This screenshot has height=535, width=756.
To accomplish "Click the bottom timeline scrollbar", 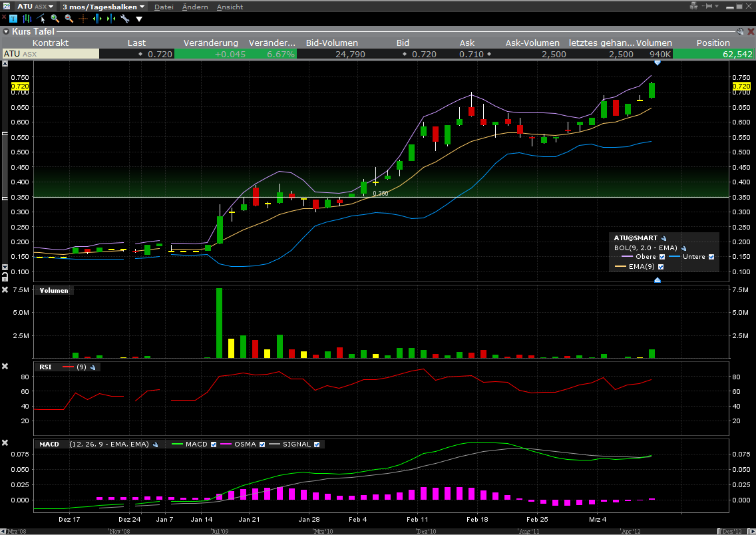I will [377, 530].
